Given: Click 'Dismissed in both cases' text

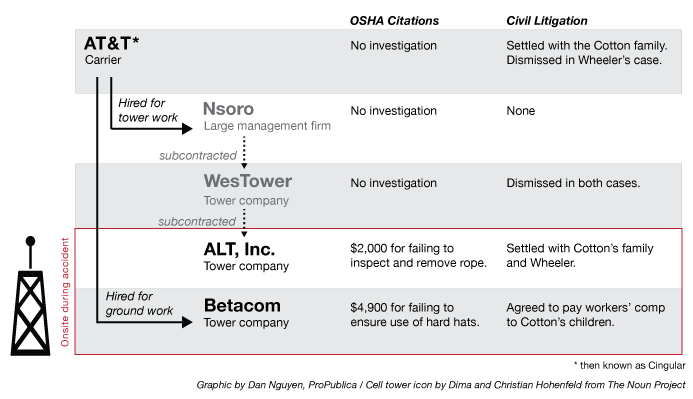Looking at the screenshot, I should [x=573, y=183].
